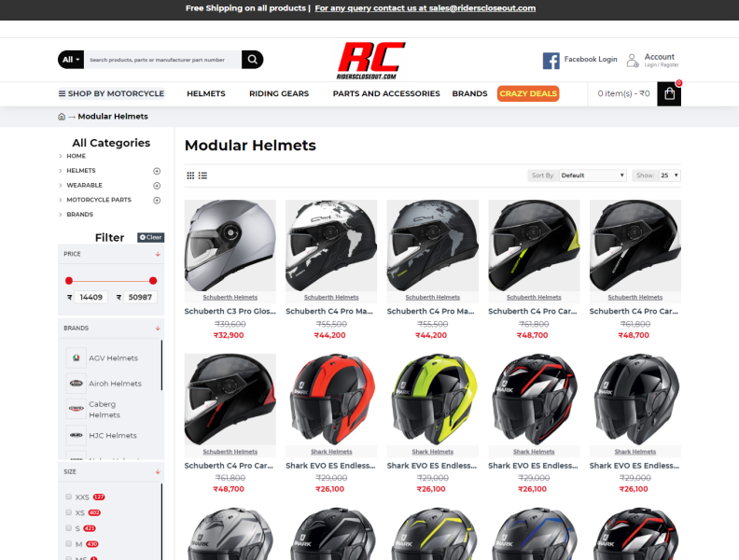This screenshot has width=739, height=560.
Task: Click the Account user icon
Action: [x=633, y=61]
